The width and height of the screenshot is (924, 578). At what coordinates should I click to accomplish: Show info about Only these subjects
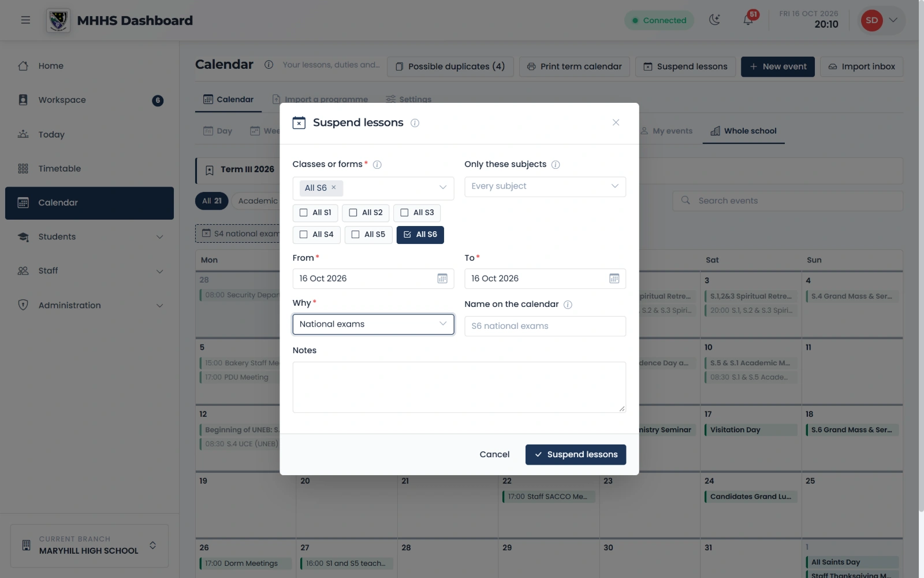pos(556,165)
